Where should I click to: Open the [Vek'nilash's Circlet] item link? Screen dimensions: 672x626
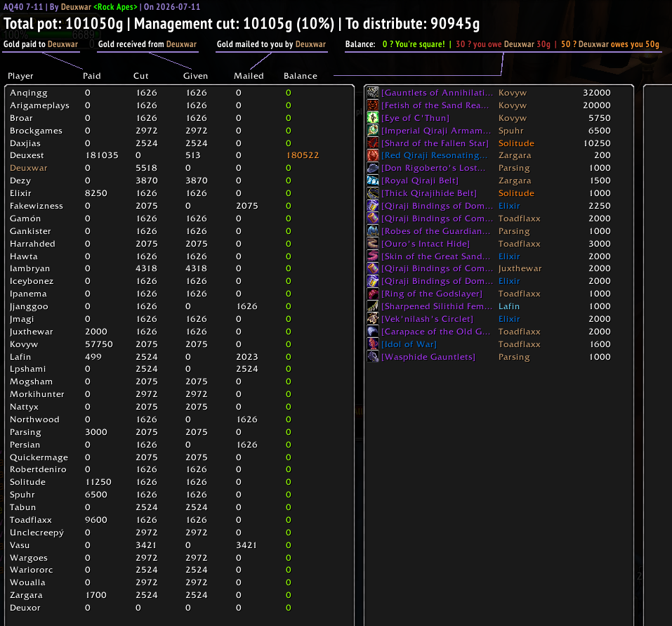428,319
